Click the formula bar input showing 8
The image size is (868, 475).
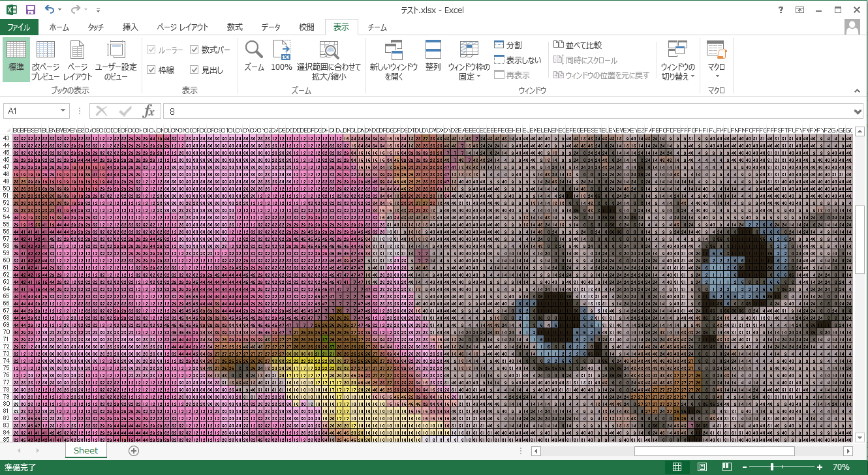click(506, 112)
